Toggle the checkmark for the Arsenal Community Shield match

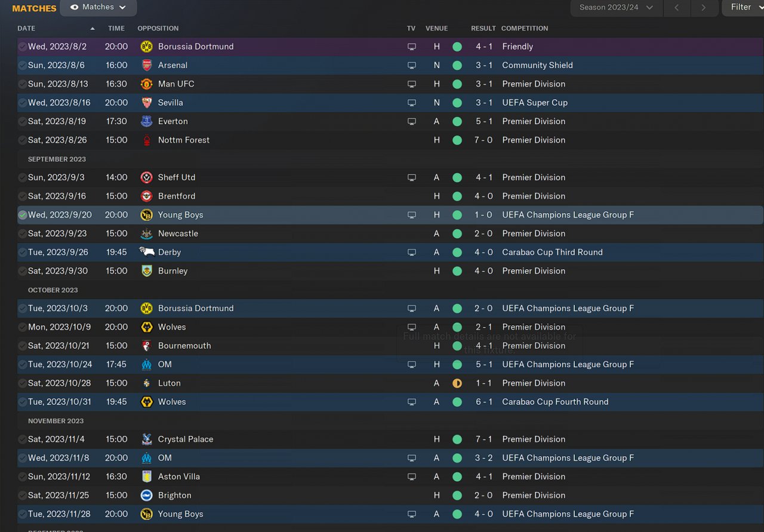[23, 65]
